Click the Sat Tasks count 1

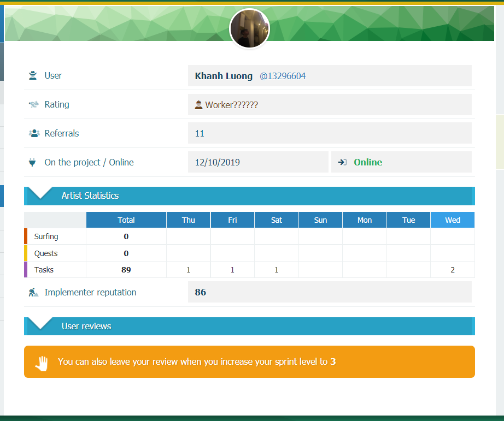[x=277, y=270]
